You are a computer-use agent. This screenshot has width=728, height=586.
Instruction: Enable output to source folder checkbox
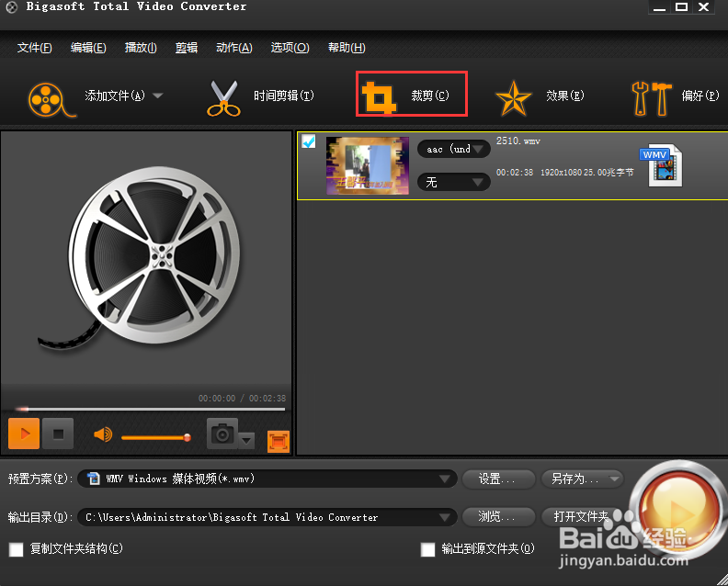(427, 550)
